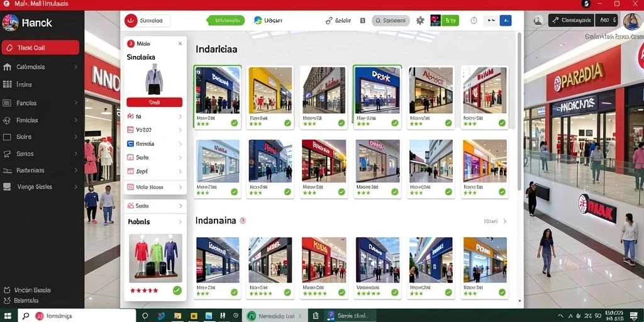Toggle green check on the Drank blue store card
The width and height of the screenshot is (644, 322).
395,123
